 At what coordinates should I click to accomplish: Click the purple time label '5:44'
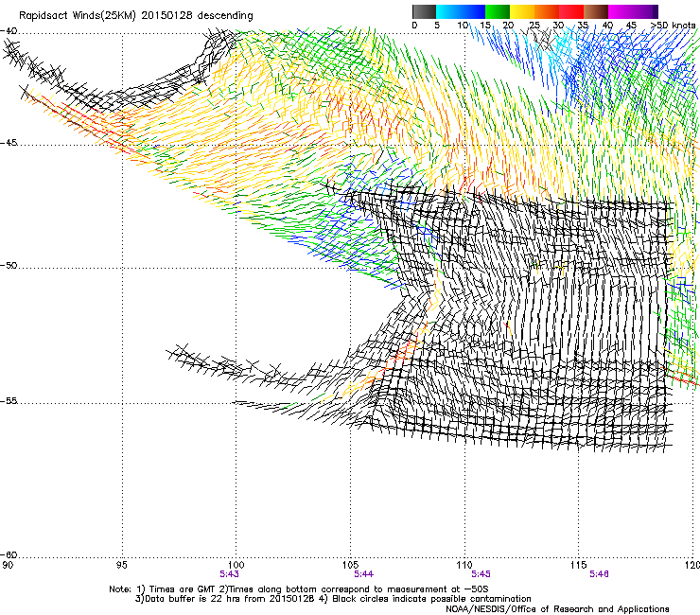coord(364,574)
